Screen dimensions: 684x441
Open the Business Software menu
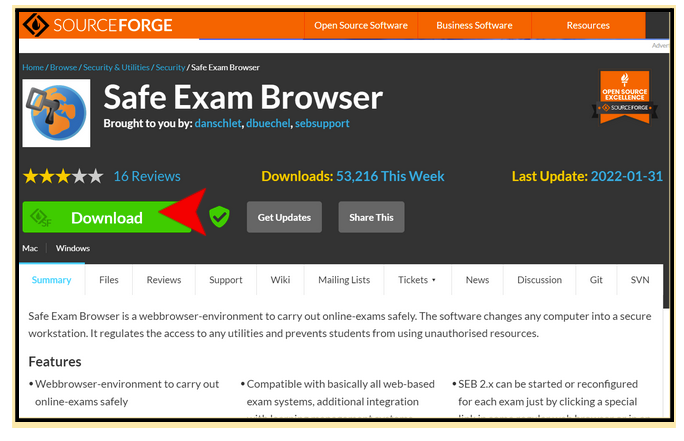click(475, 26)
